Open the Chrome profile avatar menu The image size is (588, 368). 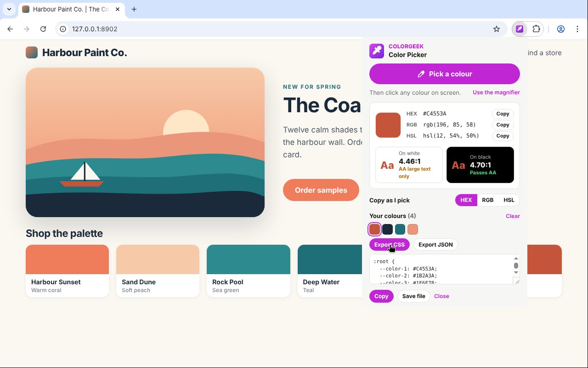(x=561, y=29)
